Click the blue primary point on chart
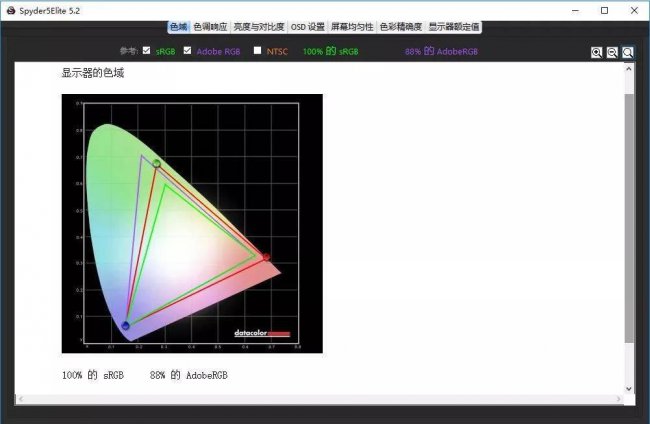The height and width of the screenshot is (424, 650). [x=126, y=326]
